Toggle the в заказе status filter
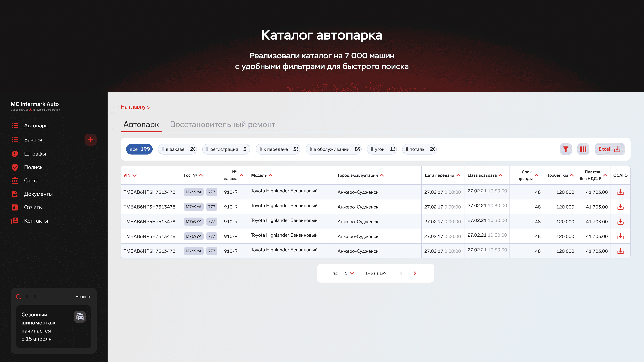The height and width of the screenshot is (362, 644). 177,149
